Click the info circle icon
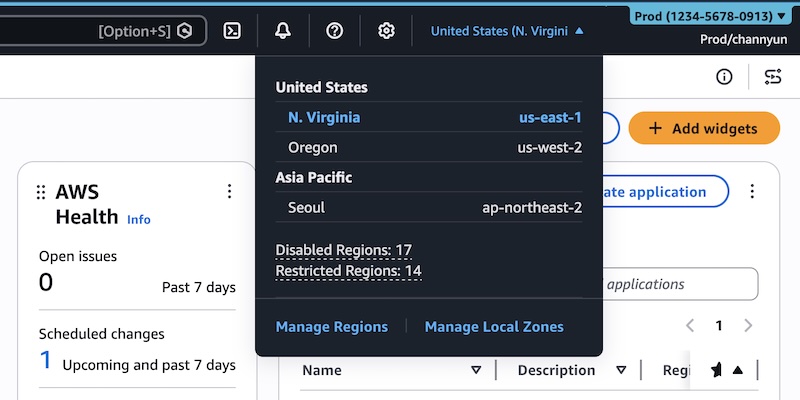This screenshot has width=800, height=400. (x=724, y=77)
